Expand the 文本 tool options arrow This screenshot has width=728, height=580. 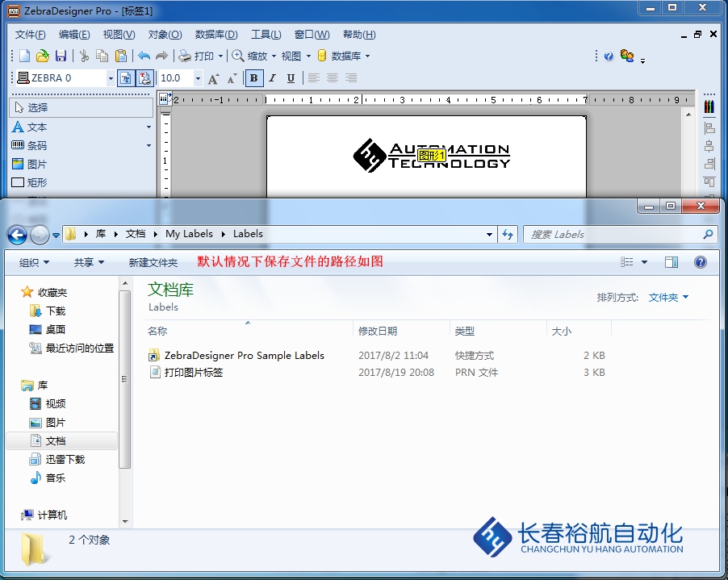pyautogui.click(x=149, y=127)
